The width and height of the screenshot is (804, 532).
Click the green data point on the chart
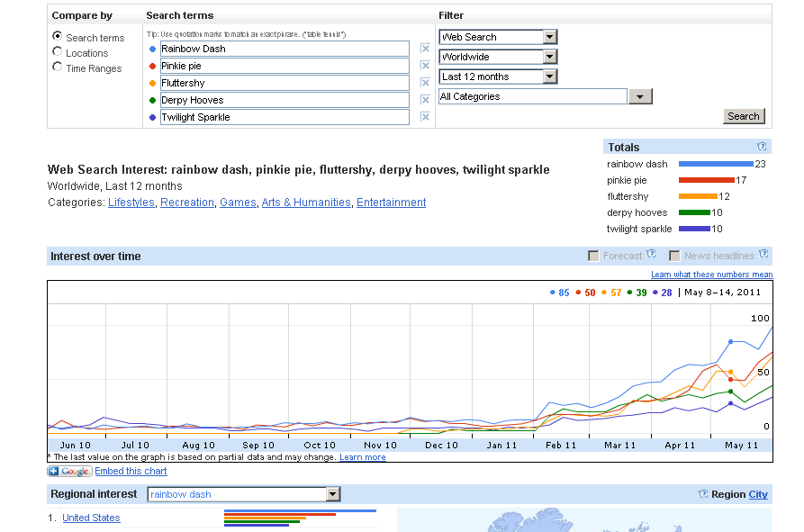(x=731, y=392)
